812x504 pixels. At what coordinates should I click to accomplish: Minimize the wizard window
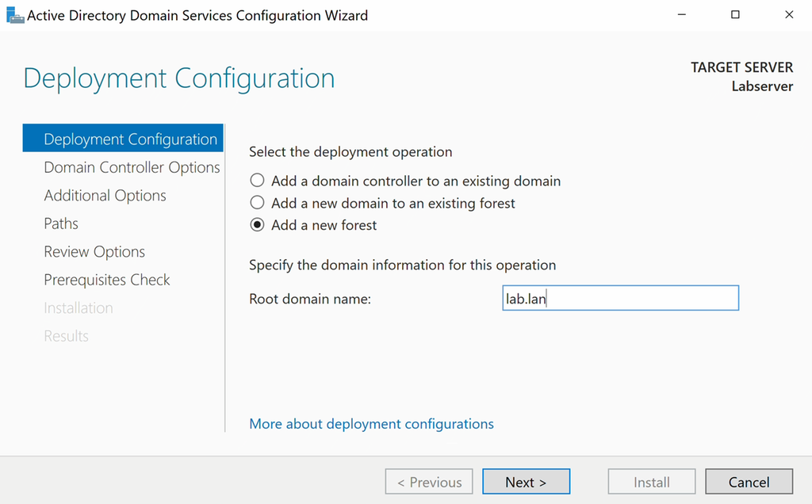click(x=681, y=14)
